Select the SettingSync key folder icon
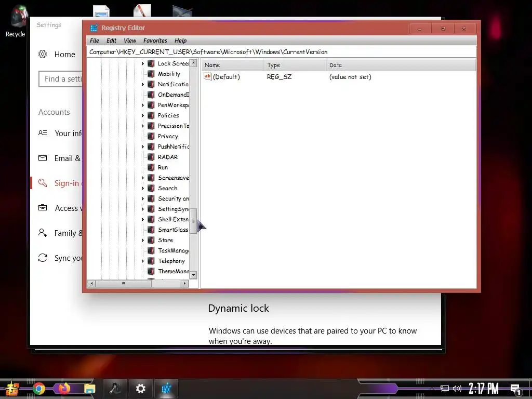The width and height of the screenshot is (532, 399). [151, 209]
